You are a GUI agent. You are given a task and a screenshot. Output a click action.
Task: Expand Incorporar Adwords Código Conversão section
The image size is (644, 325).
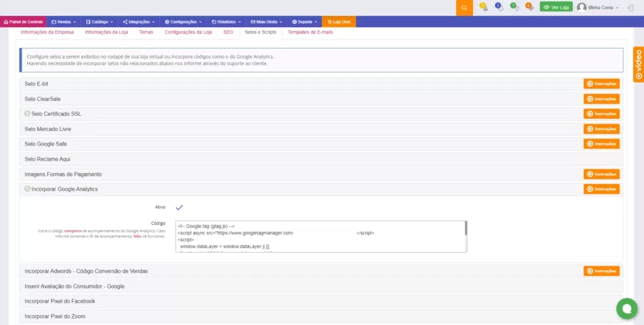tap(321, 271)
